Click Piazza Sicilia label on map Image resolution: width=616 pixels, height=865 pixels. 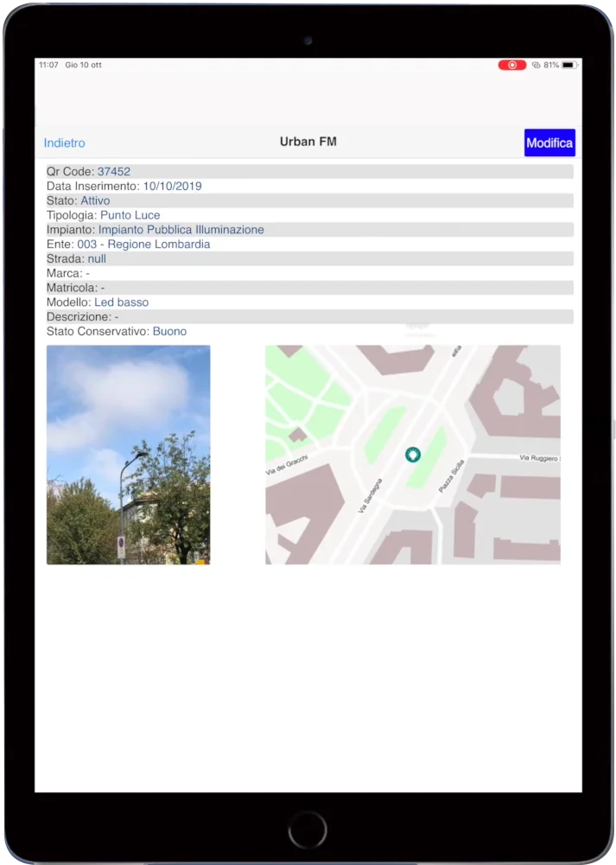[x=451, y=475]
